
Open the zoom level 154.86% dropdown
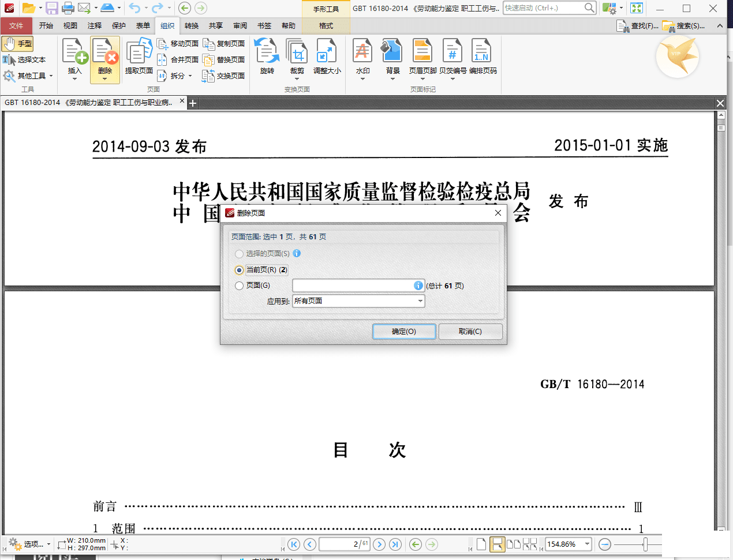click(587, 544)
